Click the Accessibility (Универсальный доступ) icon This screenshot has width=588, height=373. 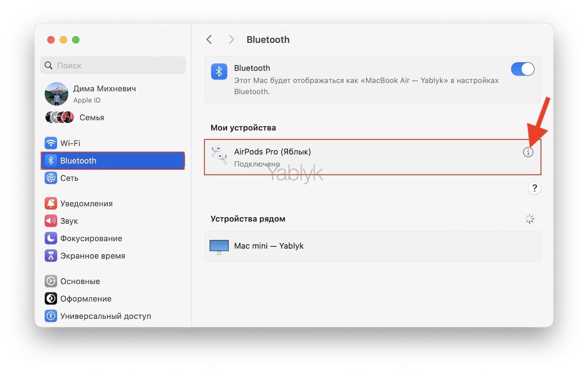[51, 316]
